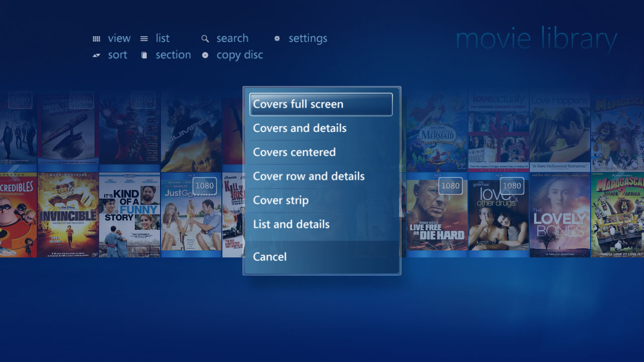This screenshot has height=362, width=644.
Task: Select Live Free or Die Hard cover
Action: click(x=437, y=215)
